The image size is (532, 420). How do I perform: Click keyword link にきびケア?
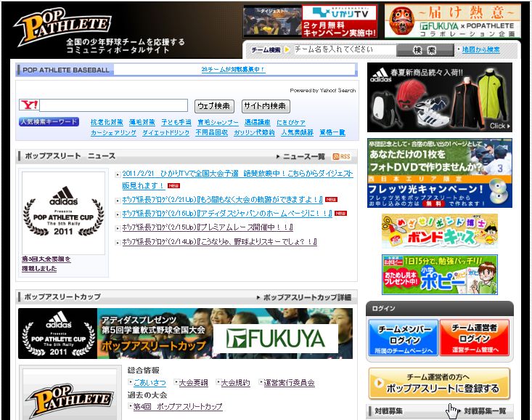[x=291, y=122]
